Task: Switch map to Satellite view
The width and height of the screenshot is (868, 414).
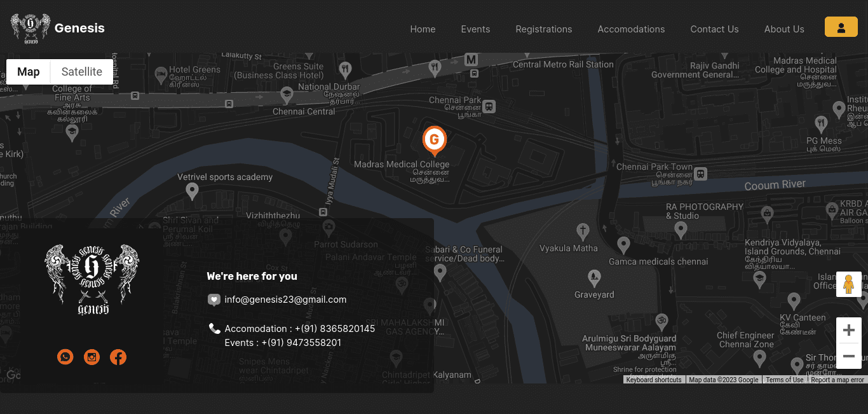Action: tap(82, 72)
